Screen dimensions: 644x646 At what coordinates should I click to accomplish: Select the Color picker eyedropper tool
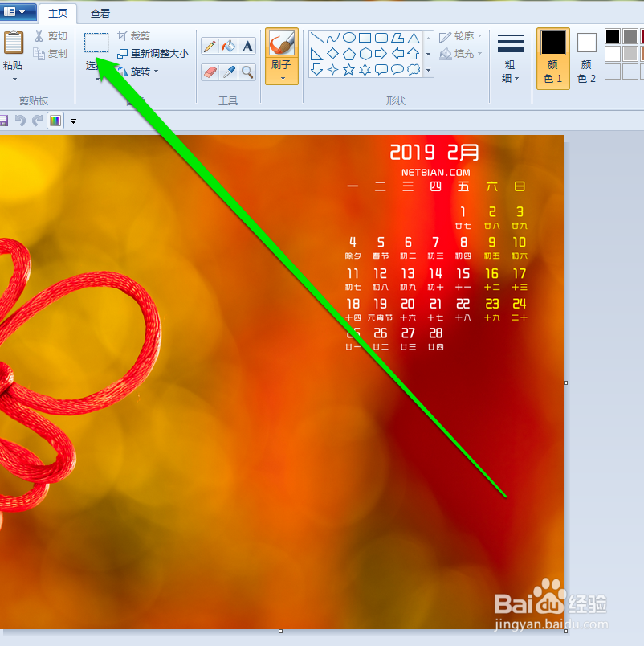pos(229,72)
